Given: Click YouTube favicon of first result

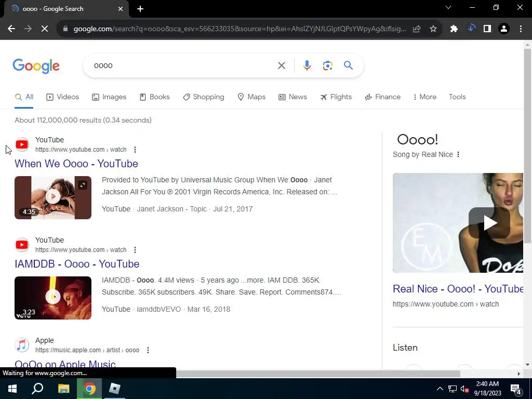Looking at the screenshot, I should point(22,144).
